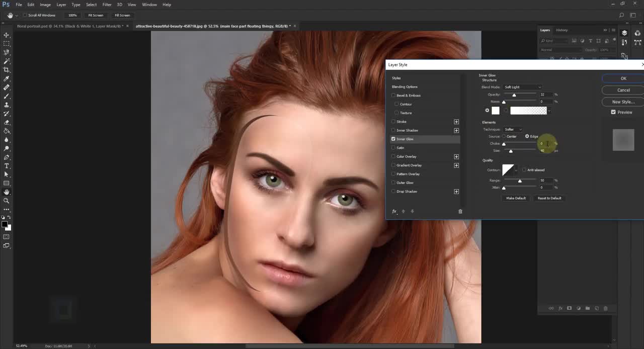This screenshot has height=349, width=644.
Task: Click the trash icon in Layer Style dialog
Action: [460, 212]
